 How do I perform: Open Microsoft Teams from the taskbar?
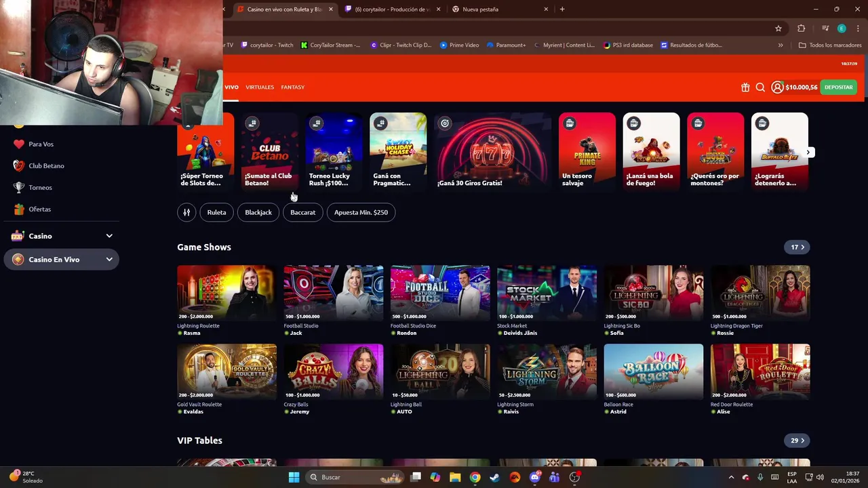point(555,477)
